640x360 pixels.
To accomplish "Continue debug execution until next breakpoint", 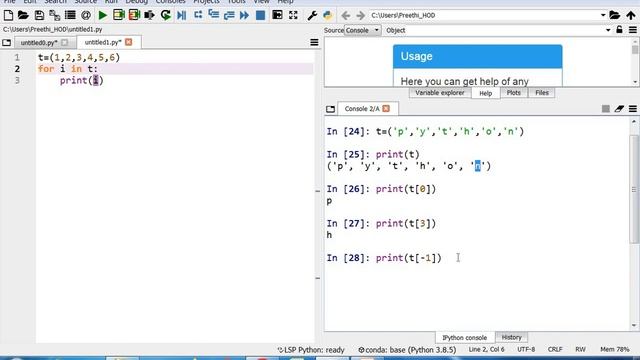I will (244, 16).
